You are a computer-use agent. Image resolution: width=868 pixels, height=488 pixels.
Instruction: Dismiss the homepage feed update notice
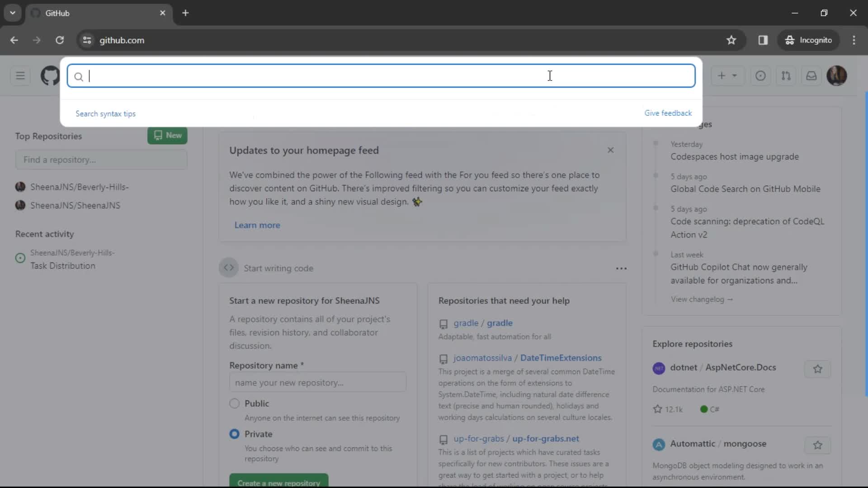[610, 150]
